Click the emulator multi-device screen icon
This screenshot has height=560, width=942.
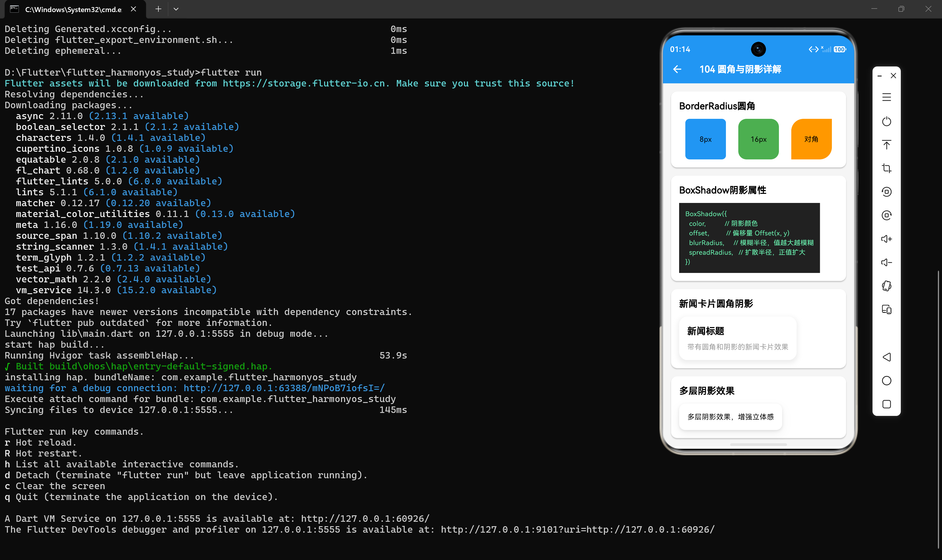click(x=886, y=309)
